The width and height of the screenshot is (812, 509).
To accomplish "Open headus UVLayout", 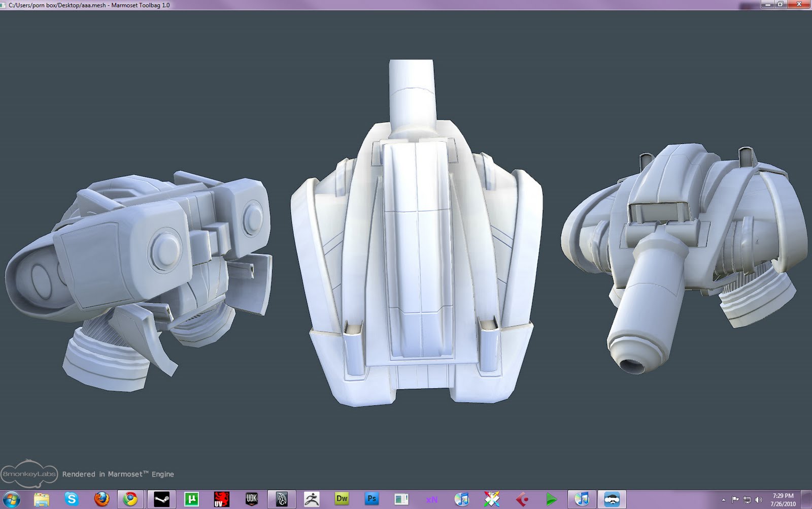I will 222,499.
